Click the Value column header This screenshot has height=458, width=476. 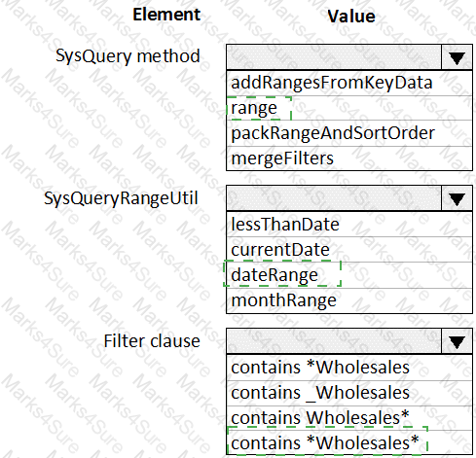(x=351, y=17)
